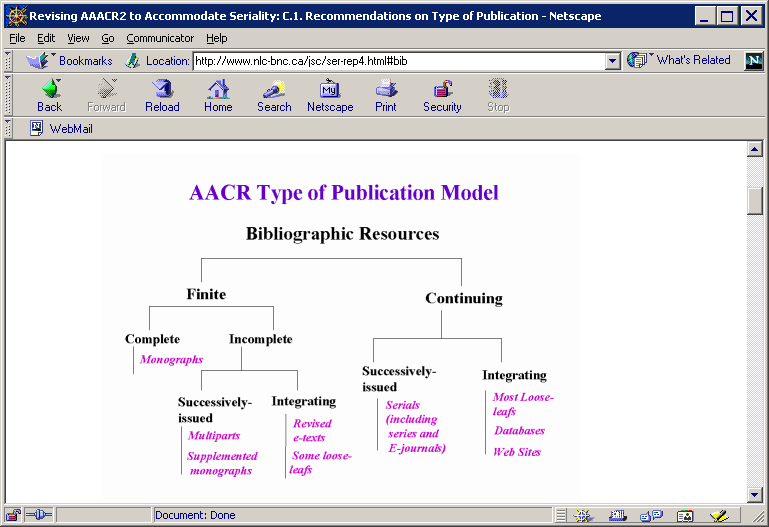Open the Security info icon
769x527 pixels.
(442, 96)
